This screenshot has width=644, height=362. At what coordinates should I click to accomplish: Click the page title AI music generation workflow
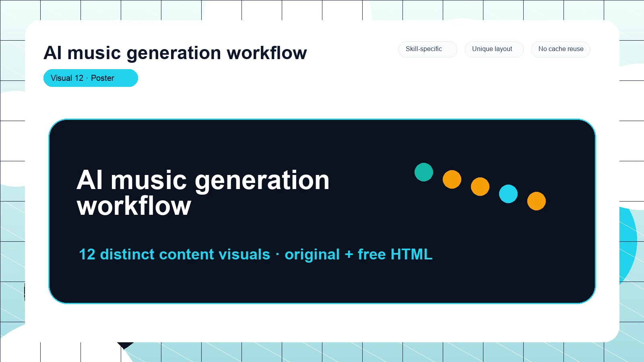pyautogui.click(x=175, y=53)
